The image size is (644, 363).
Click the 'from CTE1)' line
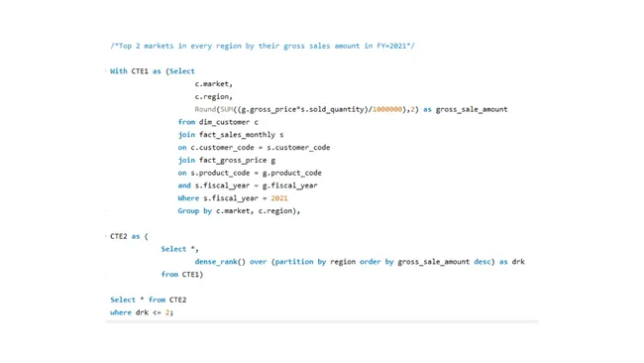[182, 275]
